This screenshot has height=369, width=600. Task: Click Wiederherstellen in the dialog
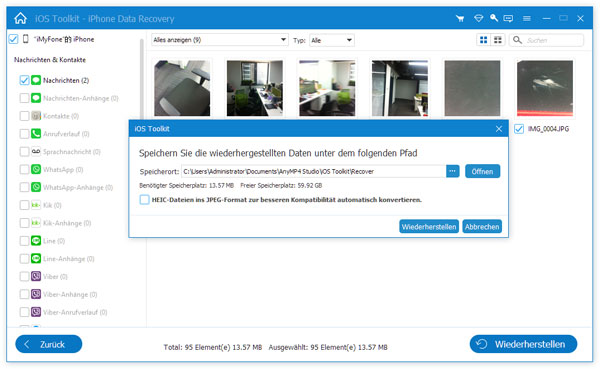[429, 227]
